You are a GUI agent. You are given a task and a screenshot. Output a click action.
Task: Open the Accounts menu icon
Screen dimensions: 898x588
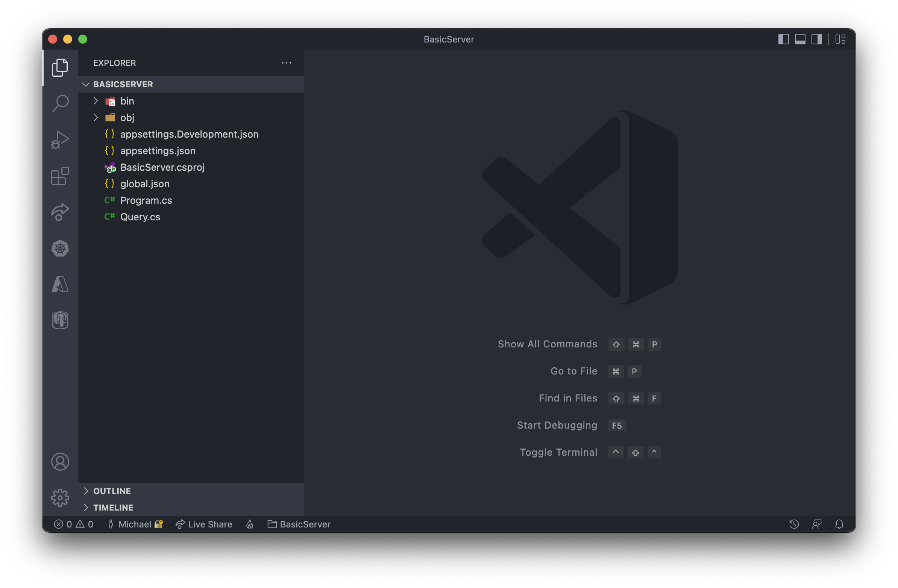tap(60, 462)
